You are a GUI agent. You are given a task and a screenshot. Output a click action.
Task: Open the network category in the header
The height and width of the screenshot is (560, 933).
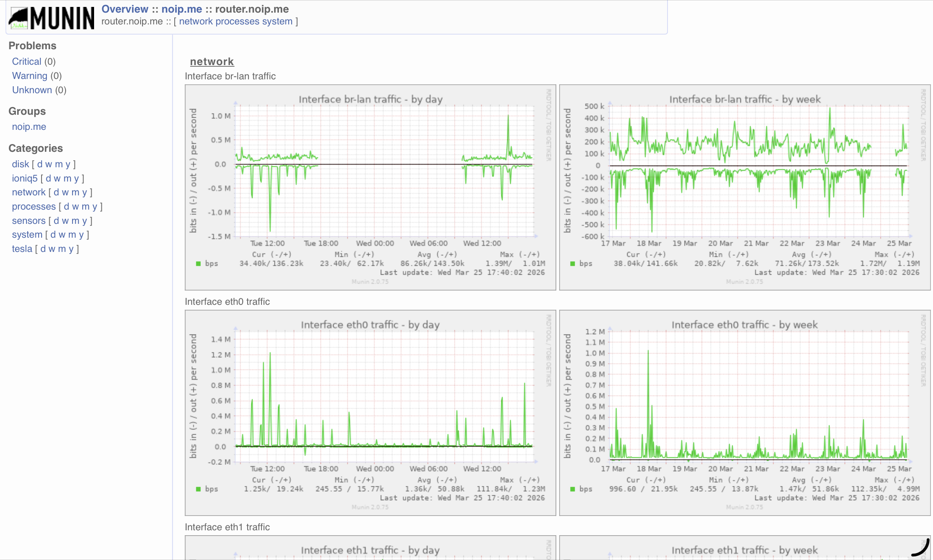(197, 21)
